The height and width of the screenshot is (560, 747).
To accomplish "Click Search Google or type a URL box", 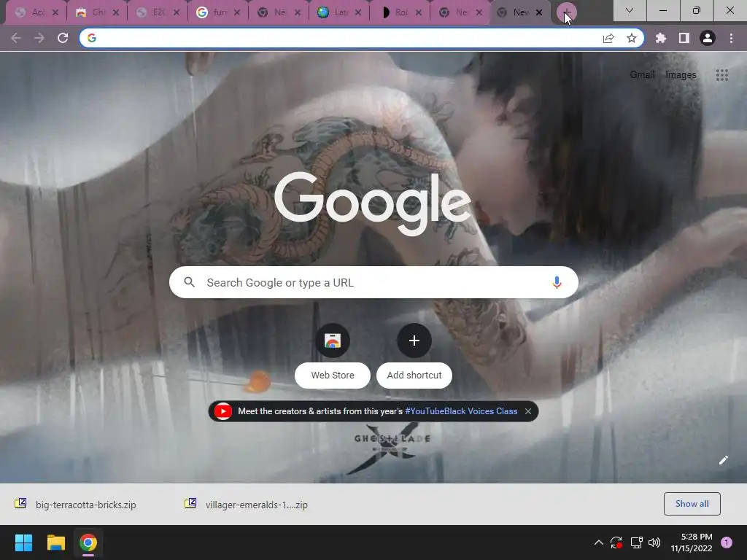I will point(373,282).
